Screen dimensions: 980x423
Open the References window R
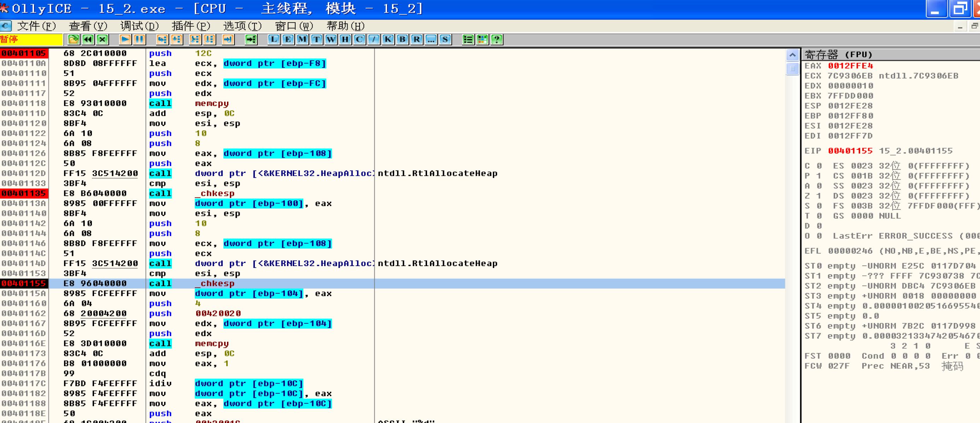[416, 40]
